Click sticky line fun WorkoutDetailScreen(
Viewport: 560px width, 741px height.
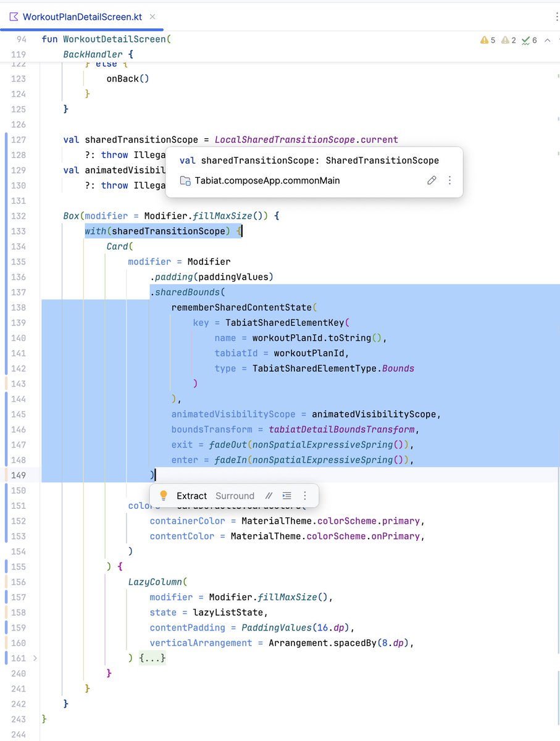click(x=106, y=39)
